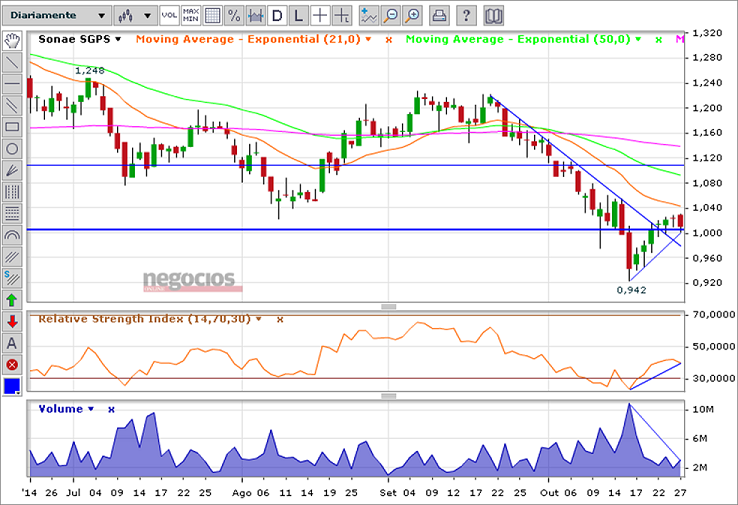The width and height of the screenshot is (738, 505).
Task: Select the diagonal speed lines tool
Action: tap(12, 257)
